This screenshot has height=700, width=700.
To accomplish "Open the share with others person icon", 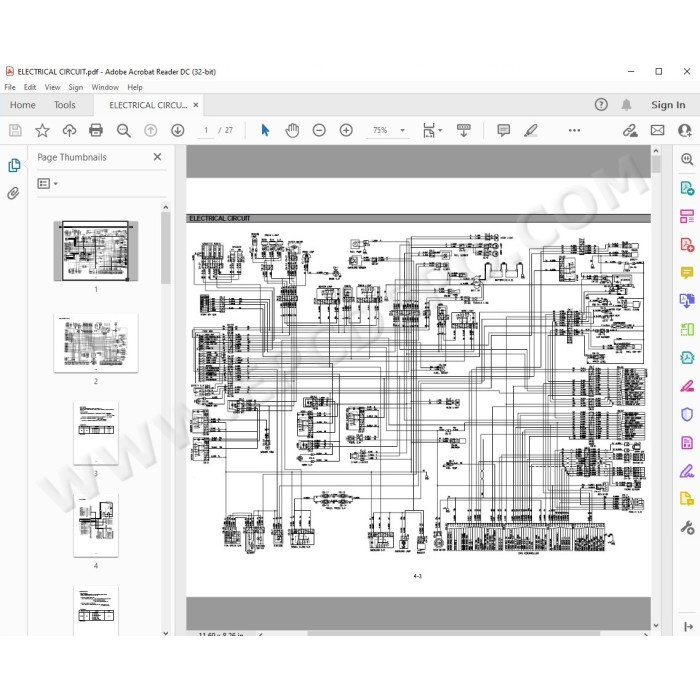I will point(684,130).
